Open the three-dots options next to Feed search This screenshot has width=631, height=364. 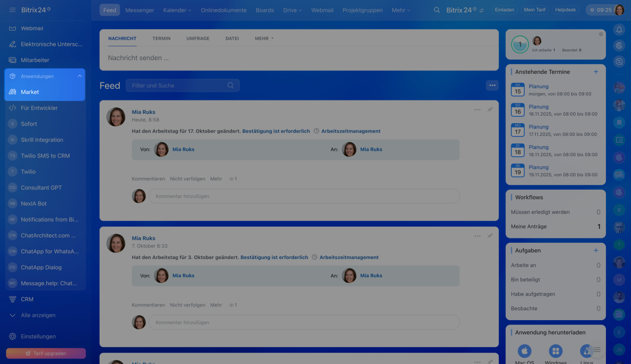pyautogui.click(x=492, y=85)
